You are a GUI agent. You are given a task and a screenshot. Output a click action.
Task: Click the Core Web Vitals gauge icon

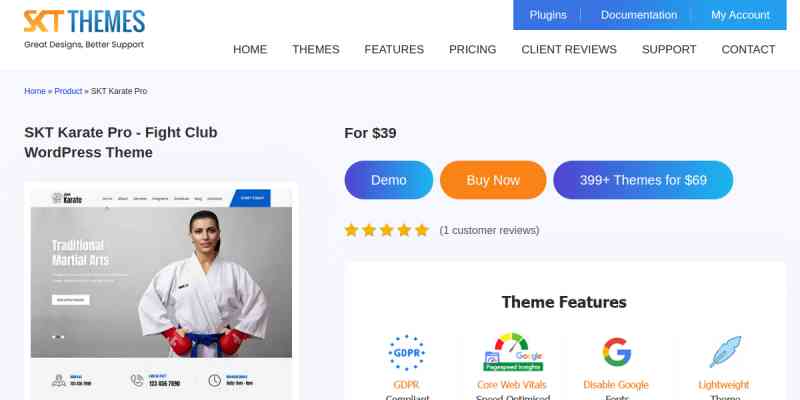513,352
